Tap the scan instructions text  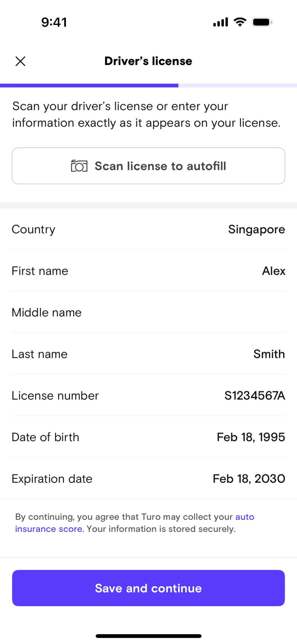[x=146, y=114]
